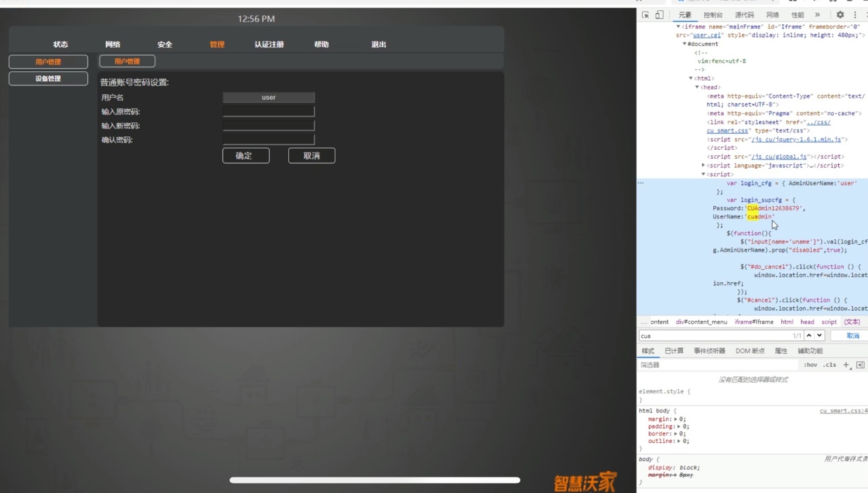Image resolution: width=868 pixels, height=493 pixels.
Task: Open the 管理 (Management) router menu
Action: [217, 45]
